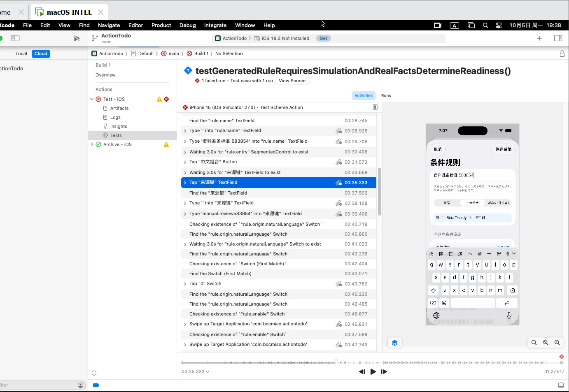Zoom out the simulator preview
The image size is (569, 392).
(x=534, y=343)
